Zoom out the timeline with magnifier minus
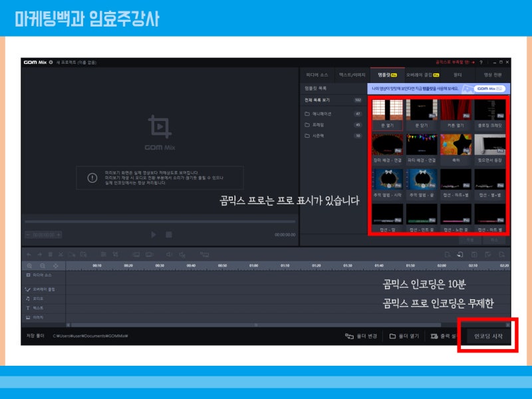532x399 pixels. pyautogui.click(x=43, y=265)
